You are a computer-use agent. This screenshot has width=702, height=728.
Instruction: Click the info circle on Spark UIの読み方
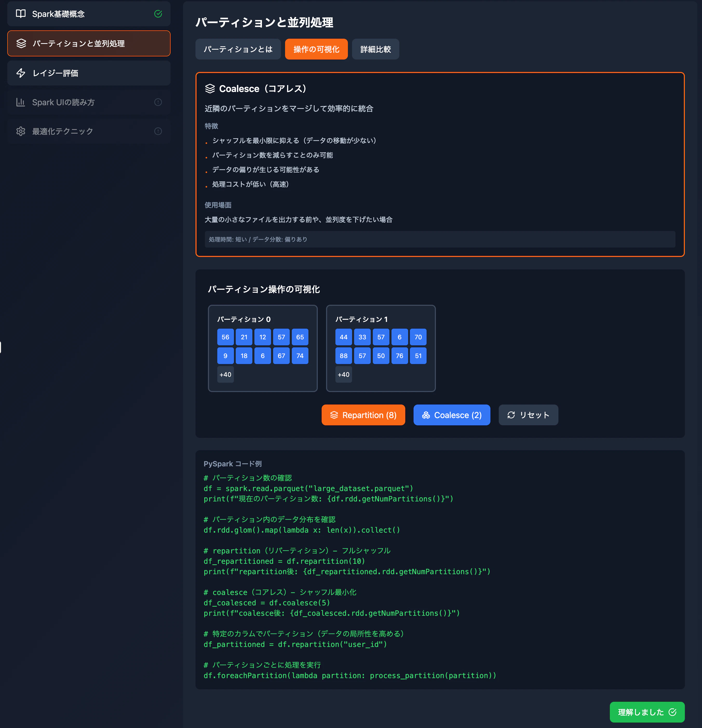coord(158,102)
